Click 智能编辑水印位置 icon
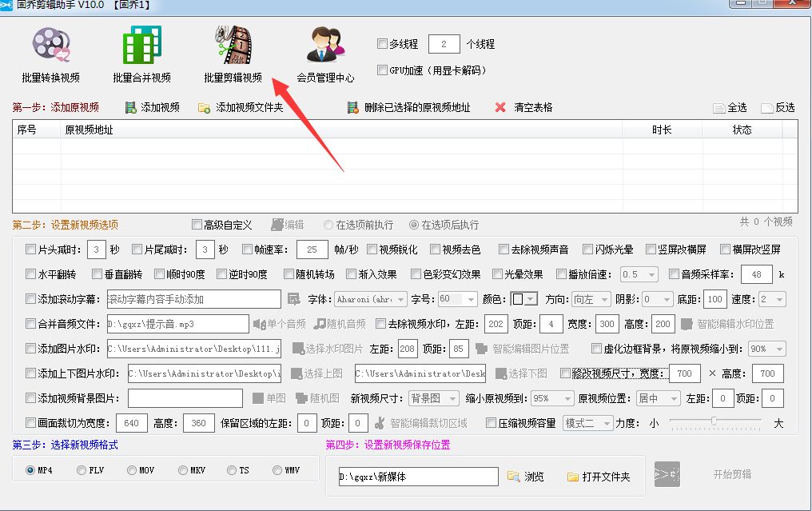This screenshot has height=511, width=812. pyautogui.click(x=687, y=324)
